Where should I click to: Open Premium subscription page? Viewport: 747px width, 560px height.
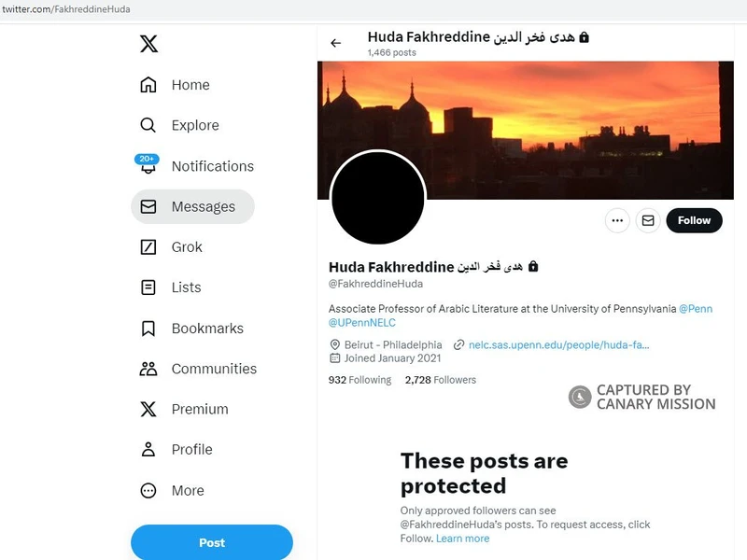(200, 409)
